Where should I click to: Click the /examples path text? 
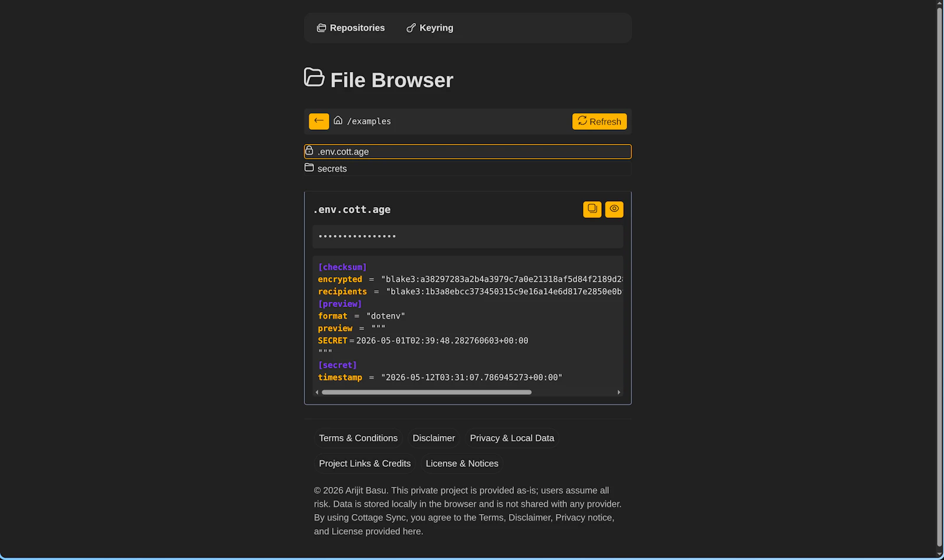(x=369, y=122)
